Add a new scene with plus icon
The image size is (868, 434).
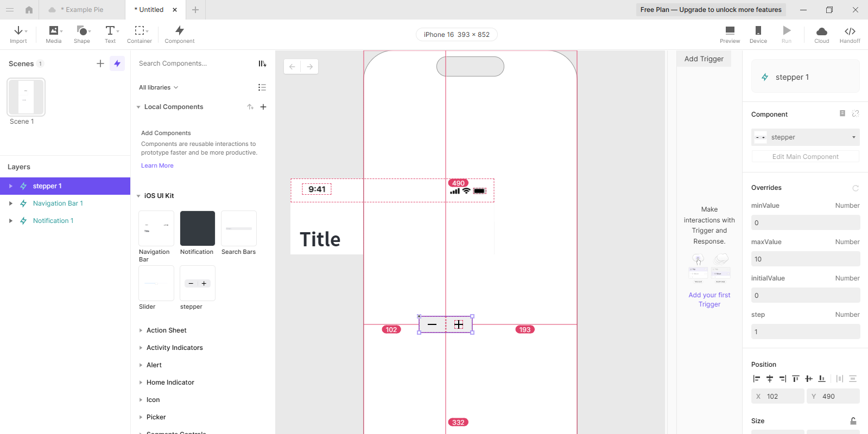pyautogui.click(x=100, y=63)
